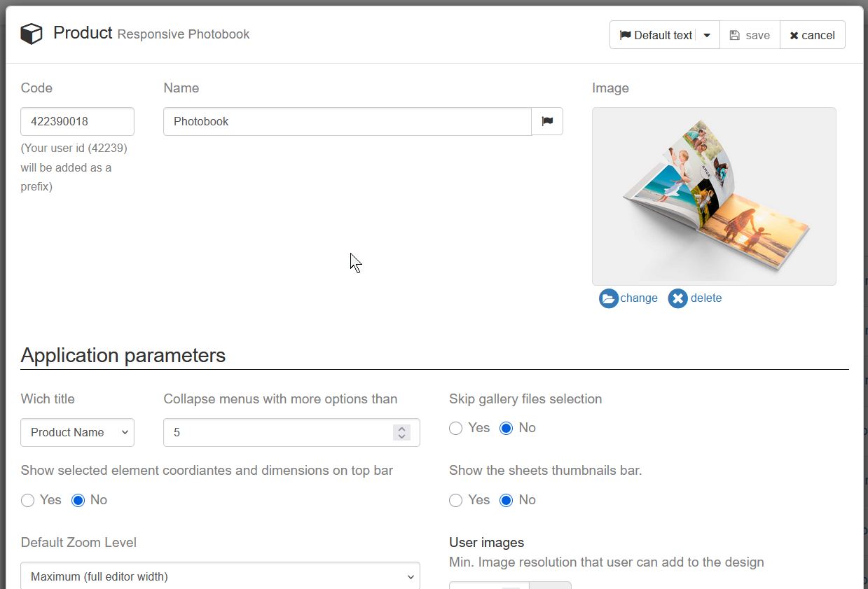Select Yes for Skip gallery files selection

tap(456, 428)
